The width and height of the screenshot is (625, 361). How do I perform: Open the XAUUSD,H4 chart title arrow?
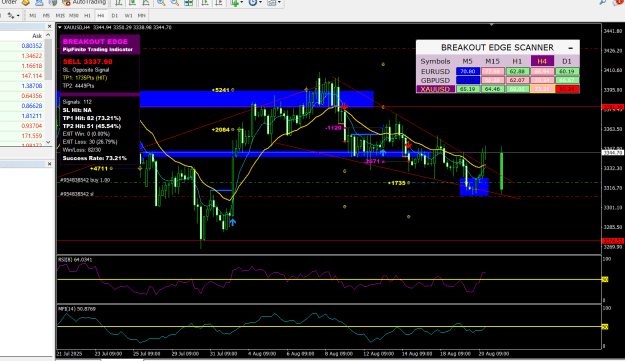[x=60, y=27]
